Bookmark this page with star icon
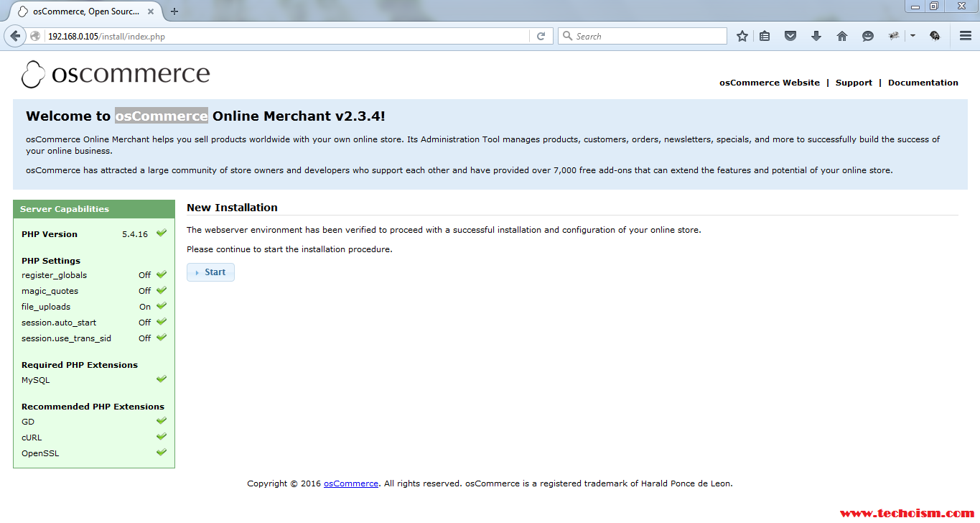The image size is (980, 523). click(742, 36)
